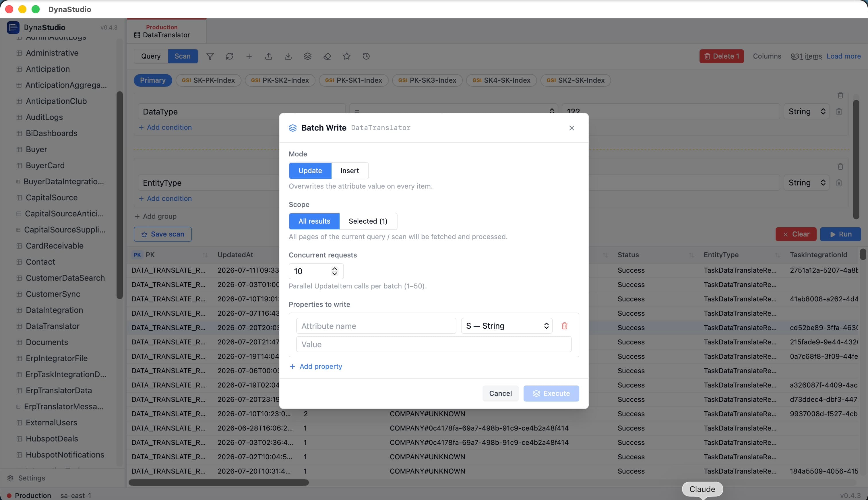Image resolution: width=868 pixels, height=500 pixels.
Task: Open AuditLogs table in sidebar
Action: tap(44, 117)
